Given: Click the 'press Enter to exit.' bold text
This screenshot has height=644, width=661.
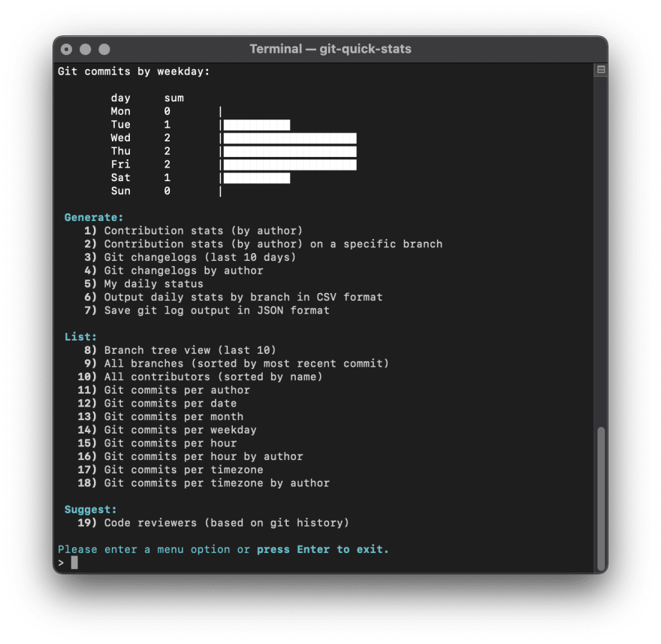Looking at the screenshot, I should 322,549.
